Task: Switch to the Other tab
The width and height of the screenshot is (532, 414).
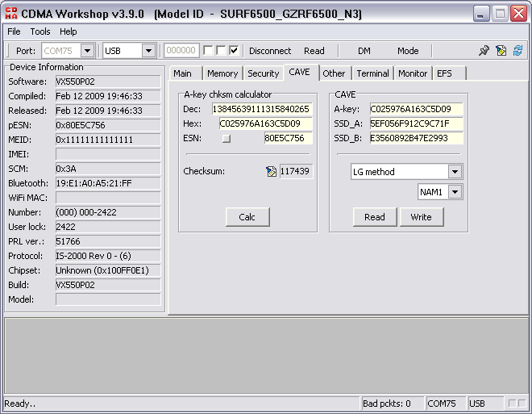Action: [x=334, y=73]
